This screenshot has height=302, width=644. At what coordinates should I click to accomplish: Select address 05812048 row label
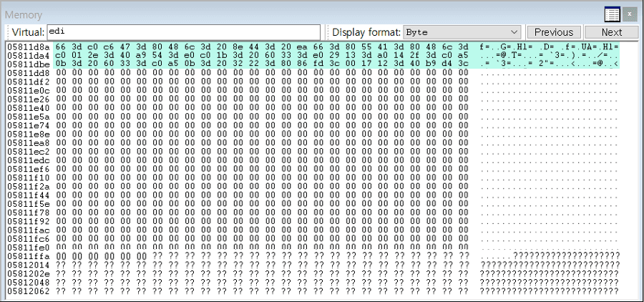[29, 282]
